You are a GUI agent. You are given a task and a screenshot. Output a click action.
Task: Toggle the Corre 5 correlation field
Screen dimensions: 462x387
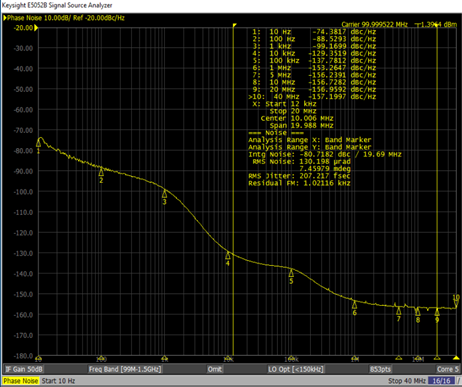tap(448, 369)
